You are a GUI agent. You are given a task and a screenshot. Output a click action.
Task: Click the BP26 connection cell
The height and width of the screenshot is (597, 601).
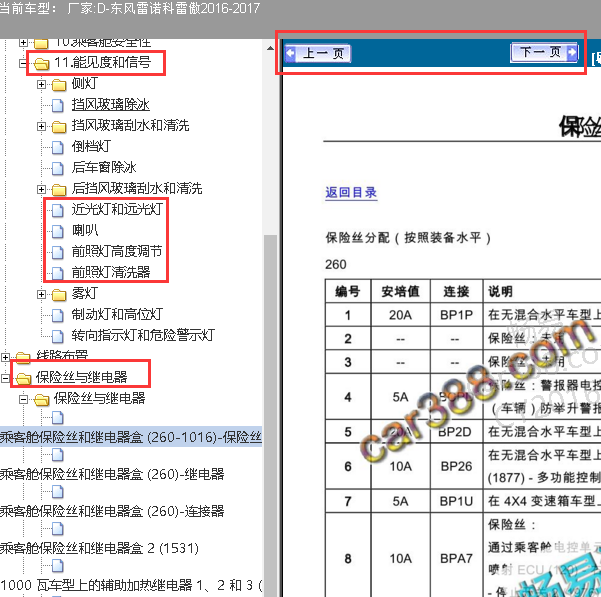(456, 466)
